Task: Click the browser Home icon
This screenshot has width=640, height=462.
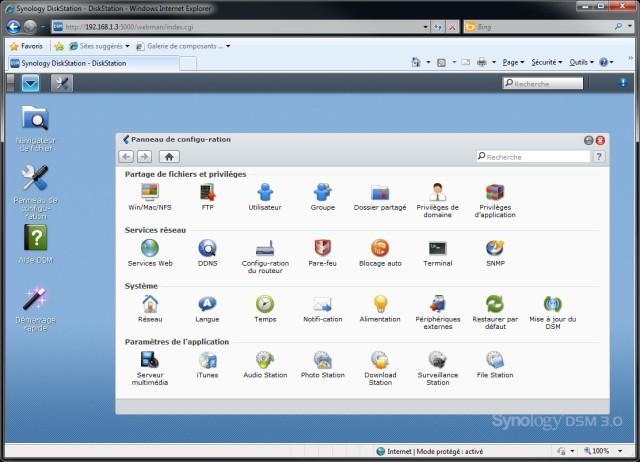Action: pyautogui.click(x=416, y=62)
